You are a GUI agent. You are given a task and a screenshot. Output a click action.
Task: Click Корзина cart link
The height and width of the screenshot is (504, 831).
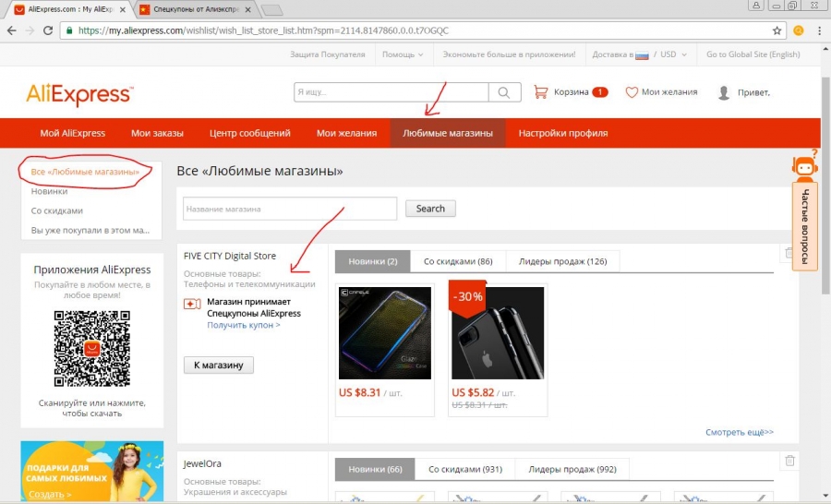[x=572, y=92]
